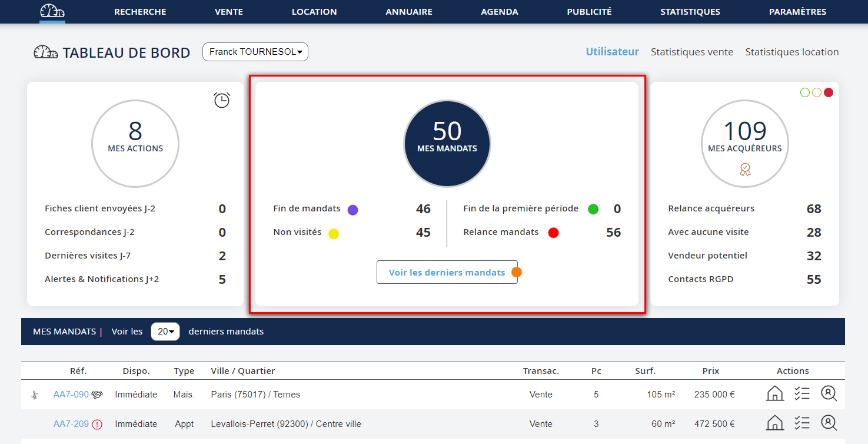Click the dashboard gauge icon in the navbar
This screenshot has width=868, height=444.
point(52,11)
